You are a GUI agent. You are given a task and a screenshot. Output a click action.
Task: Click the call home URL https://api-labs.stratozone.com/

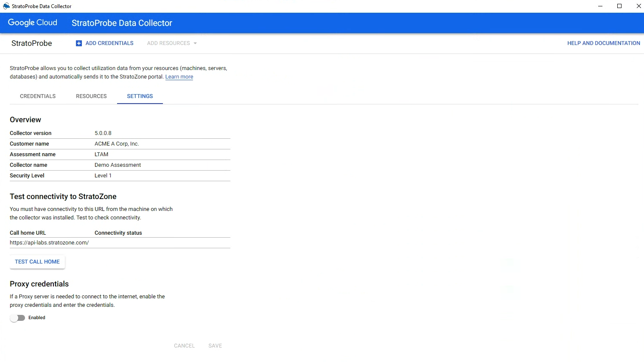(49, 243)
